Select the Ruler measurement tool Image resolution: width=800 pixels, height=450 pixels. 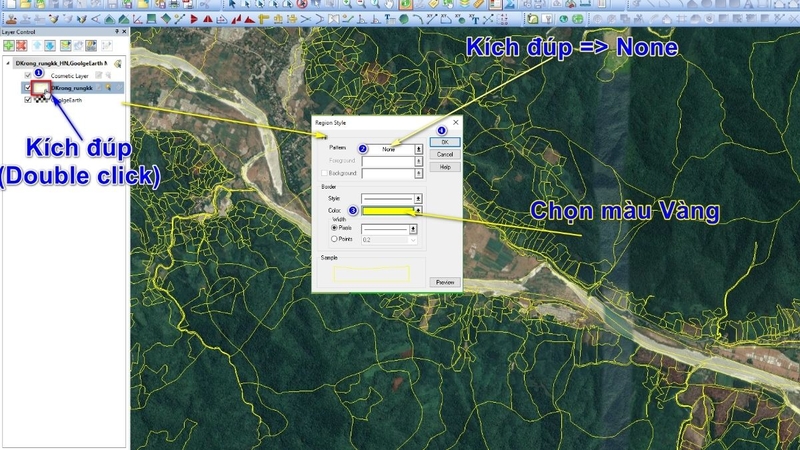pos(478,5)
